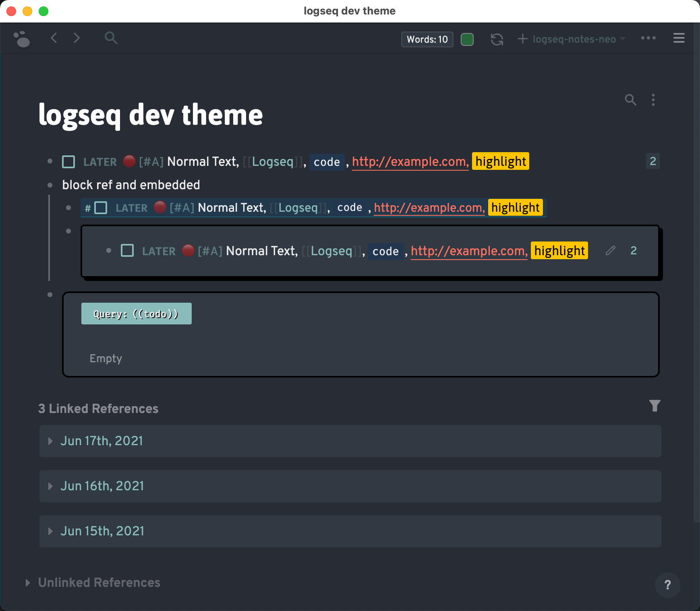Click the code text in embedded block
The height and width of the screenshot is (611, 700).
[x=385, y=252]
